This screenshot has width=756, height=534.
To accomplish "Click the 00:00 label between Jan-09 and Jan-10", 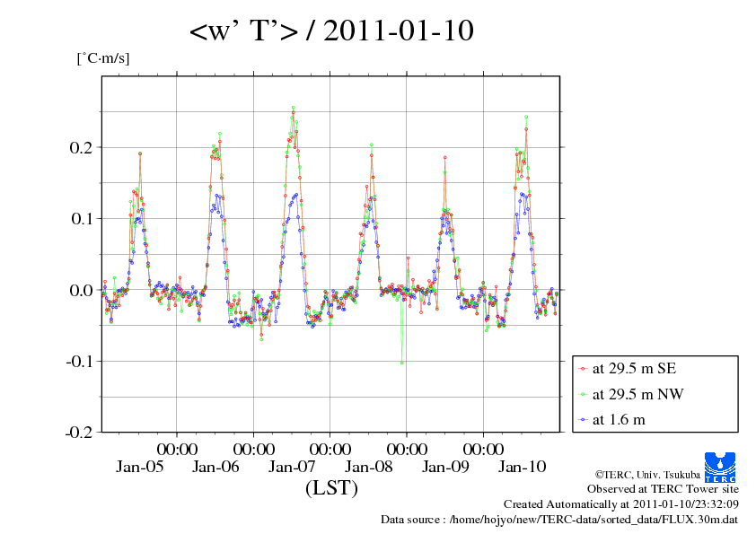I will click(x=483, y=449).
